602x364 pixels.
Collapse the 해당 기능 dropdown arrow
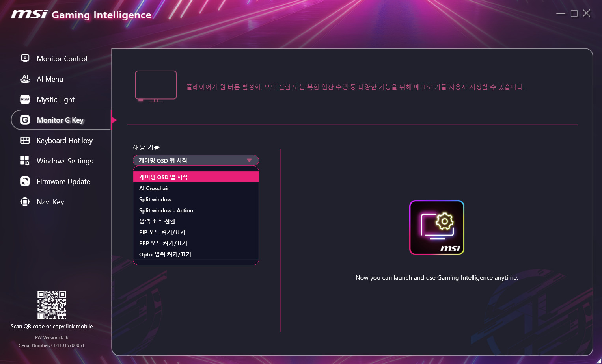click(x=249, y=160)
